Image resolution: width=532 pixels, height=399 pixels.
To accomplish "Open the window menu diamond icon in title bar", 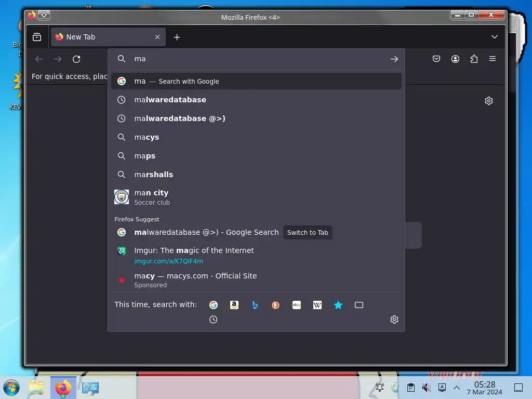I will point(44,15).
